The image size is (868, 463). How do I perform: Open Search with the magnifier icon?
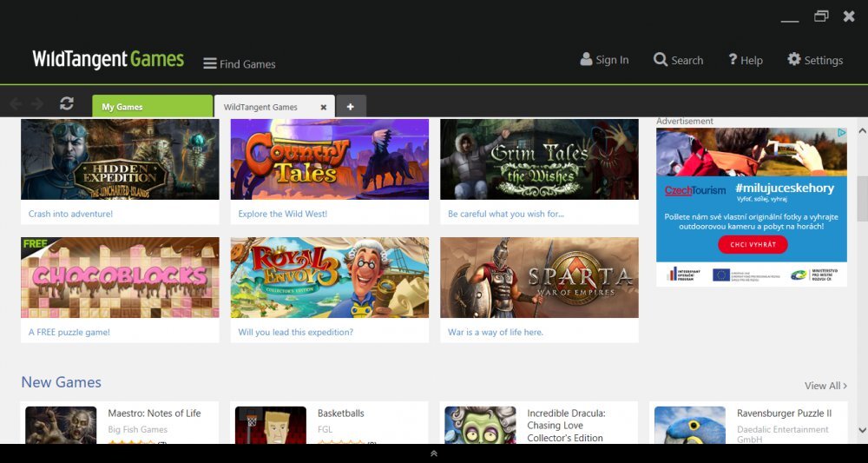[x=661, y=59]
